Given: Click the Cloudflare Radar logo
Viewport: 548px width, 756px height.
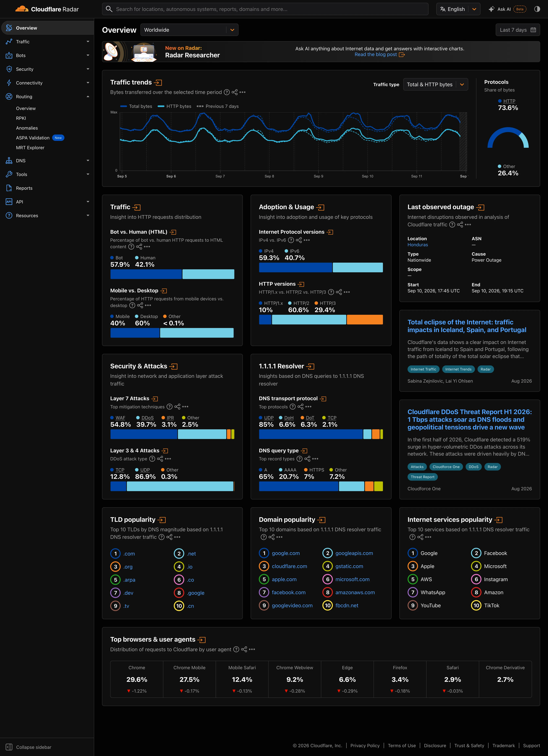Looking at the screenshot, I should pyautogui.click(x=47, y=9).
